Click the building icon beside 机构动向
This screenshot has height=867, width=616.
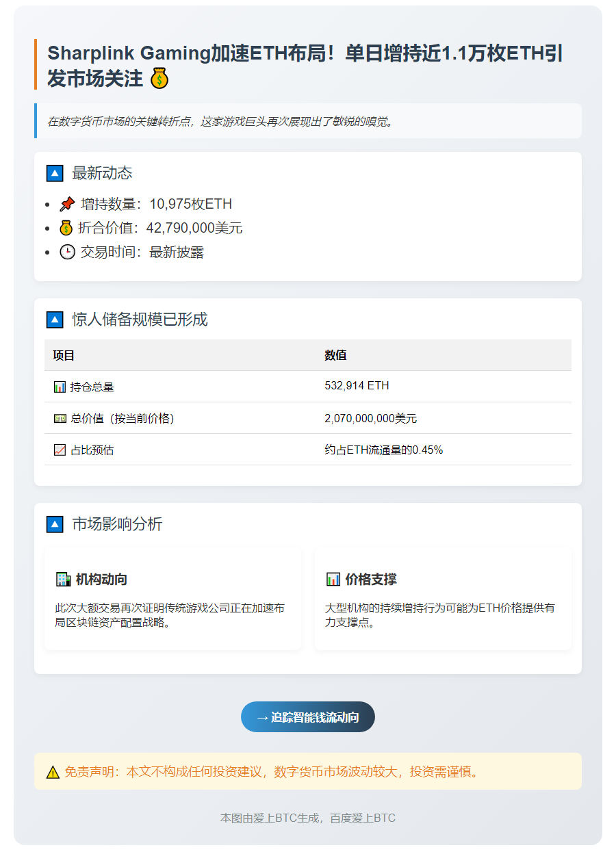coord(63,580)
